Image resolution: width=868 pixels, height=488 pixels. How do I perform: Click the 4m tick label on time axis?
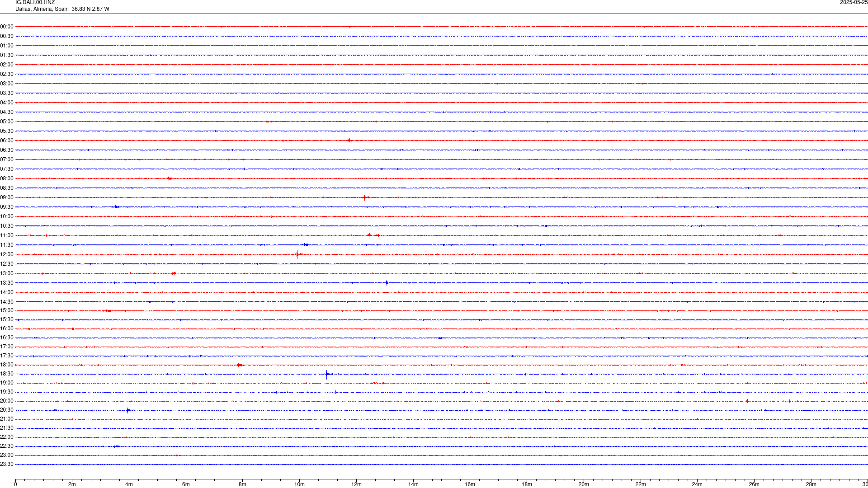tap(129, 484)
